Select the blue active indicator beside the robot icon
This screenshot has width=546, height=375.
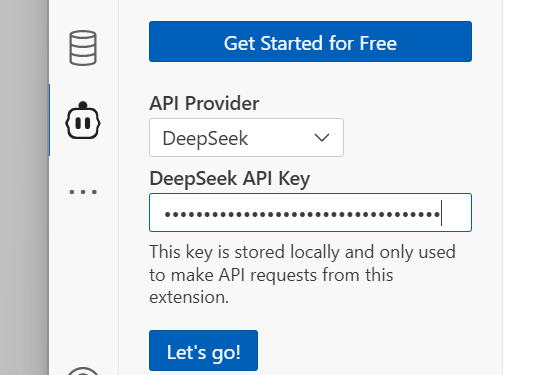pyautogui.click(x=49, y=120)
